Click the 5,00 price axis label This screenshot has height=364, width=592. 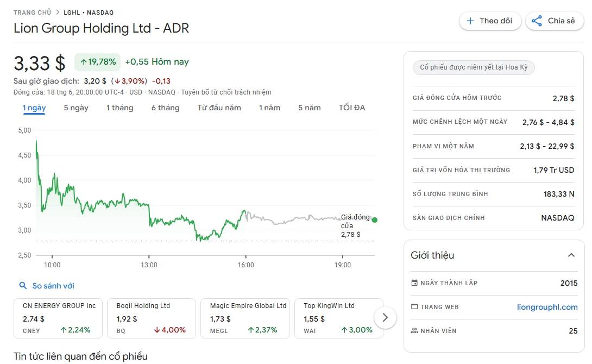[x=24, y=130]
